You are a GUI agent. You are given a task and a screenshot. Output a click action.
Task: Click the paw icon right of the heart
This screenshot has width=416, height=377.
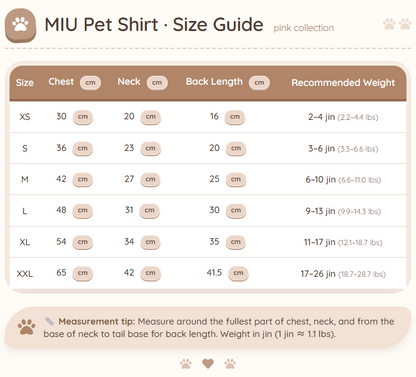[230, 364]
